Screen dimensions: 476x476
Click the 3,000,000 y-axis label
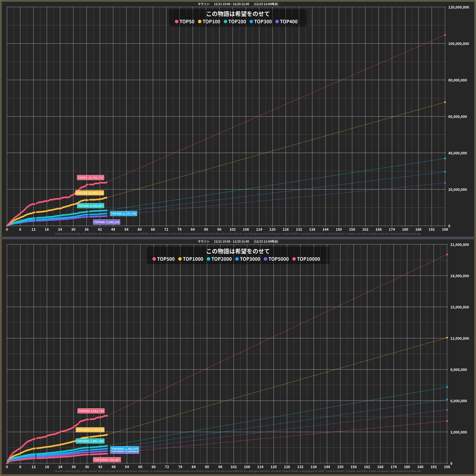pyautogui.click(x=459, y=432)
